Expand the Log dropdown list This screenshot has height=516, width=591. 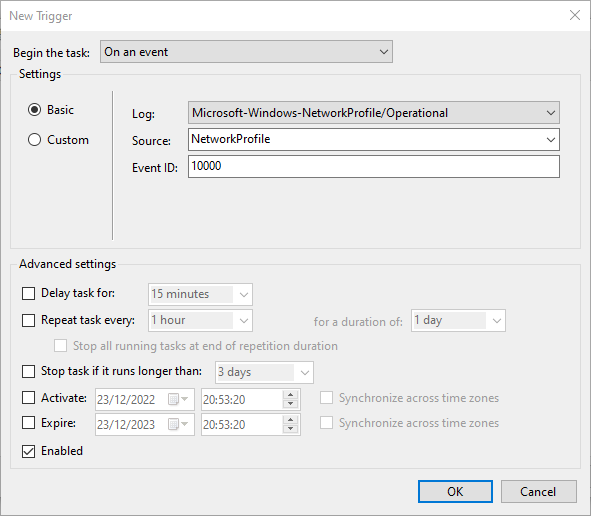coord(374,113)
